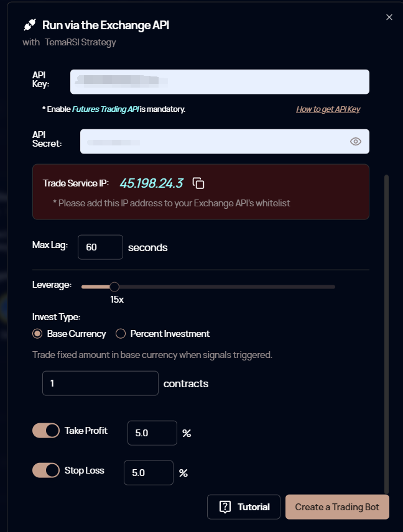This screenshot has height=532, width=403.
Task: Focus the API Key input field
Action: [x=220, y=82]
